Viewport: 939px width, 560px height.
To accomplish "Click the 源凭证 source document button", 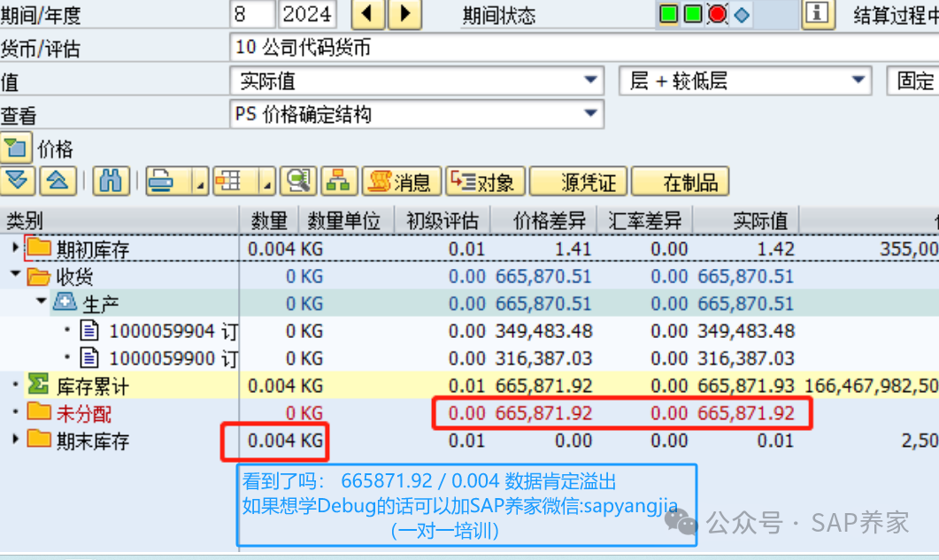I will [x=579, y=180].
